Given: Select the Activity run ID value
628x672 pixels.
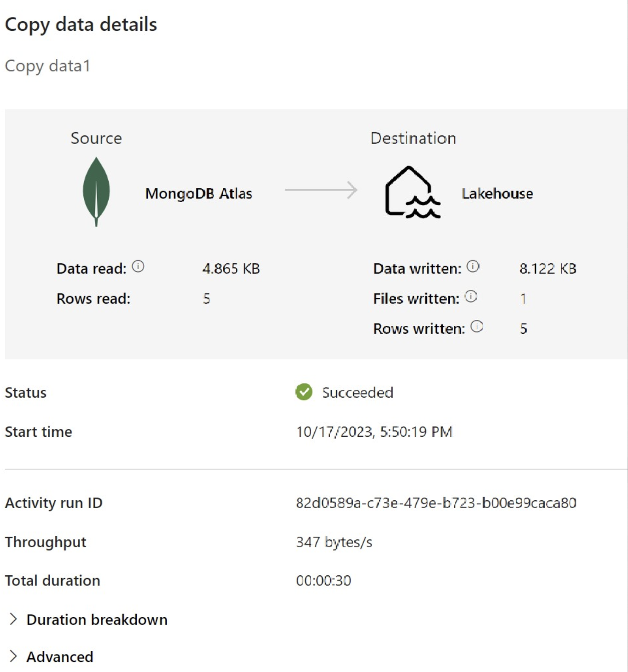Looking at the screenshot, I should click(435, 503).
